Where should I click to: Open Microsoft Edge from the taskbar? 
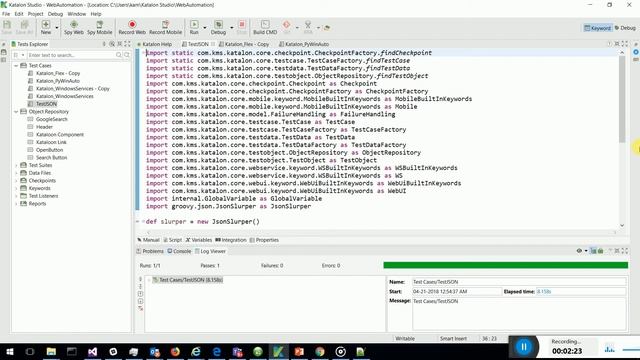pyautogui.click(x=217, y=351)
